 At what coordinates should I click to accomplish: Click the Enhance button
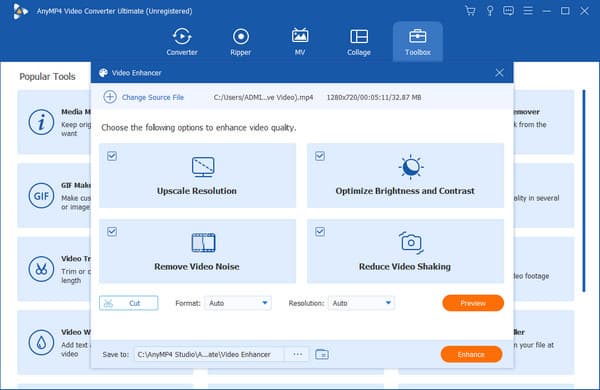(471, 354)
